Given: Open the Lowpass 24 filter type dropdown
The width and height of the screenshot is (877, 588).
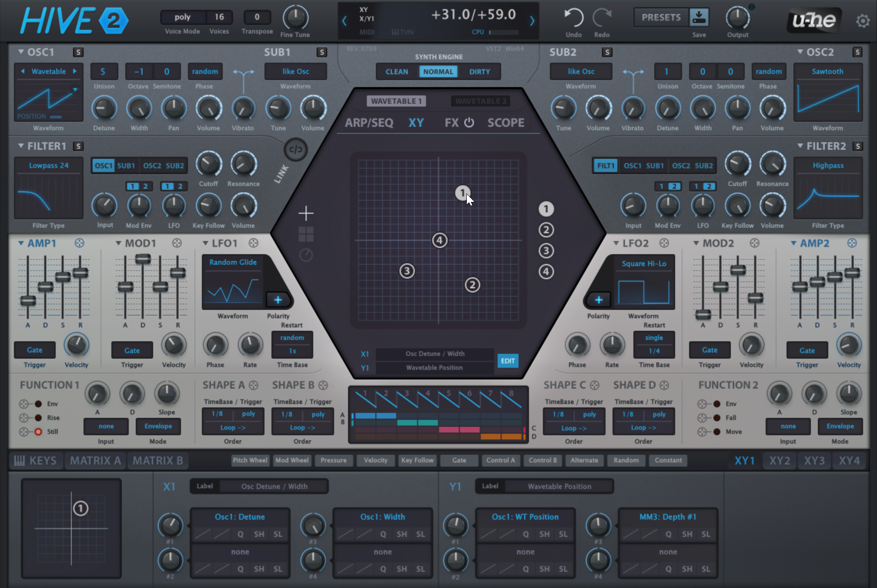Looking at the screenshot, I should pos(49,166).
